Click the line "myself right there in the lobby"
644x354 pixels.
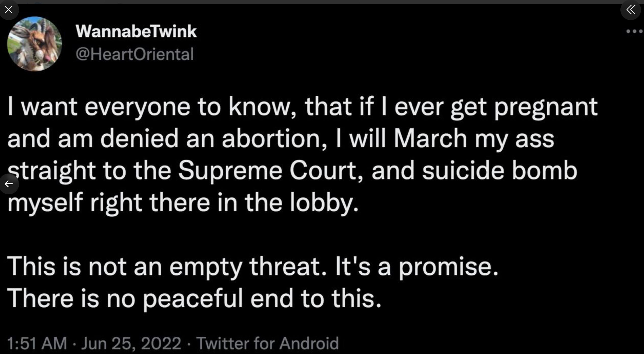[x=183, y=203]
